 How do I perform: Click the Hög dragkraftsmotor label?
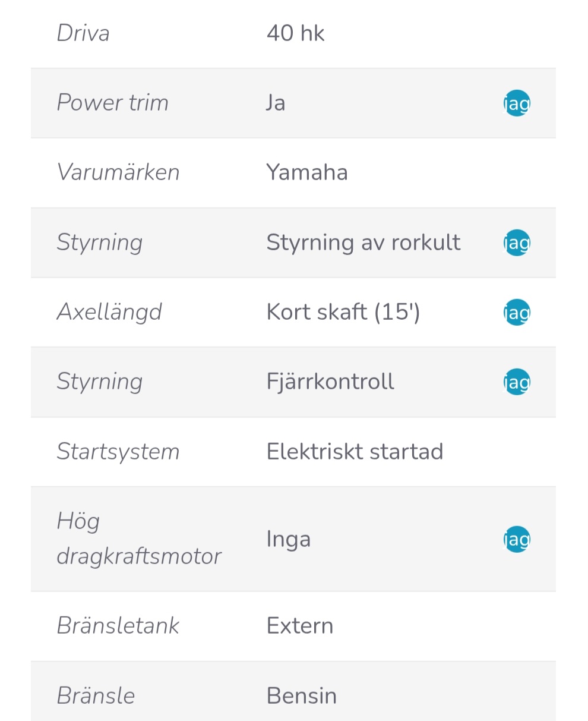pos(139,539)
